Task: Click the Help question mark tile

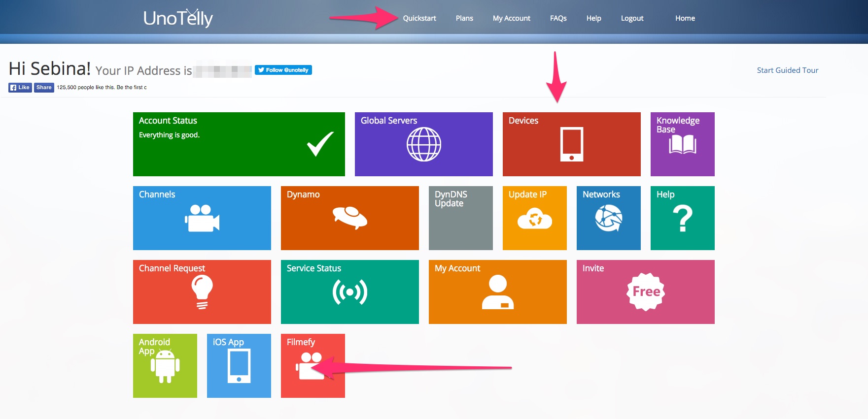Action: 682,218
